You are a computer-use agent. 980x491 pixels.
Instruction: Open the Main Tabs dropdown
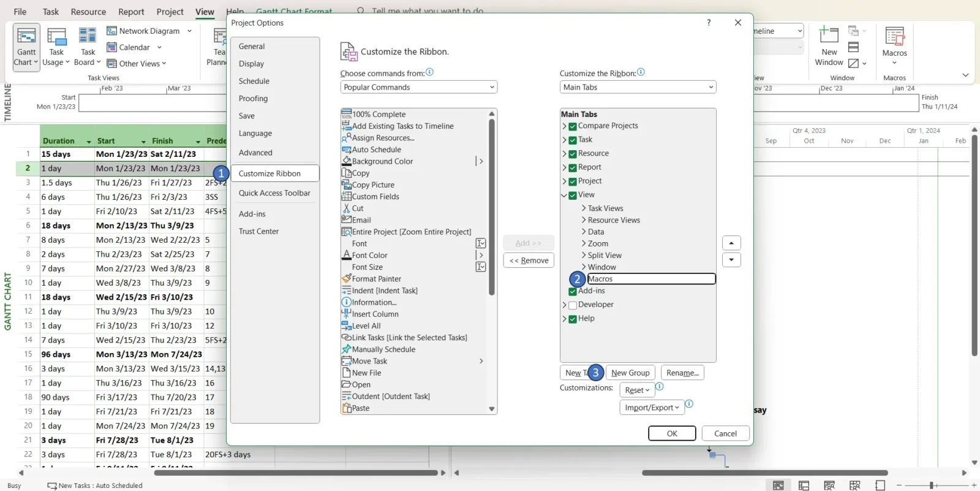(638, 88)
